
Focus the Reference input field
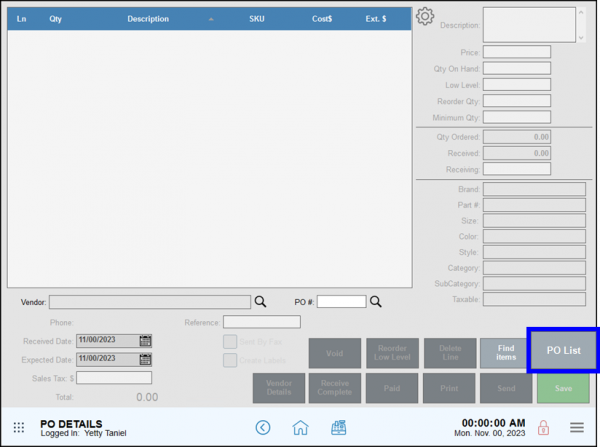[x=262, y=322]
